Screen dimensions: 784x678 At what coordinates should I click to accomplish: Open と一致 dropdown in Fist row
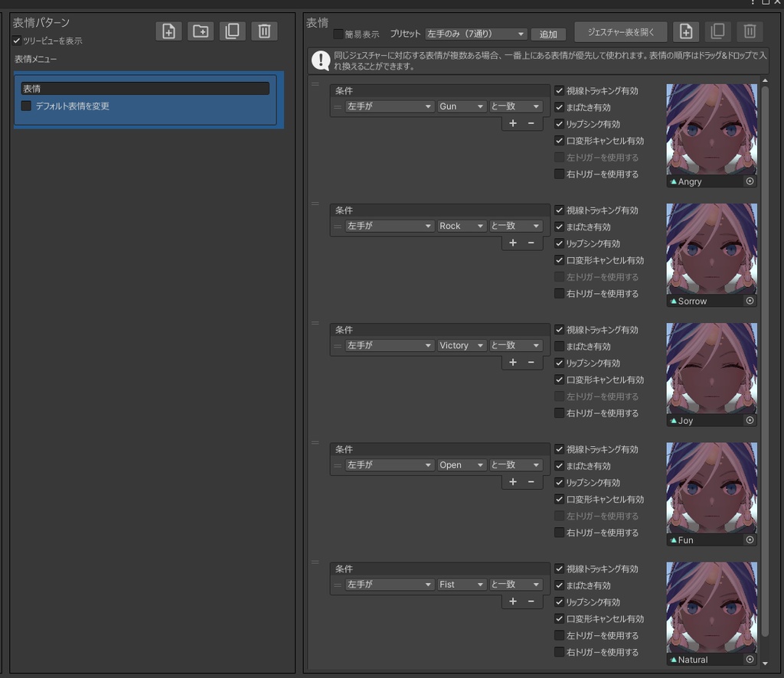[515, 584]
